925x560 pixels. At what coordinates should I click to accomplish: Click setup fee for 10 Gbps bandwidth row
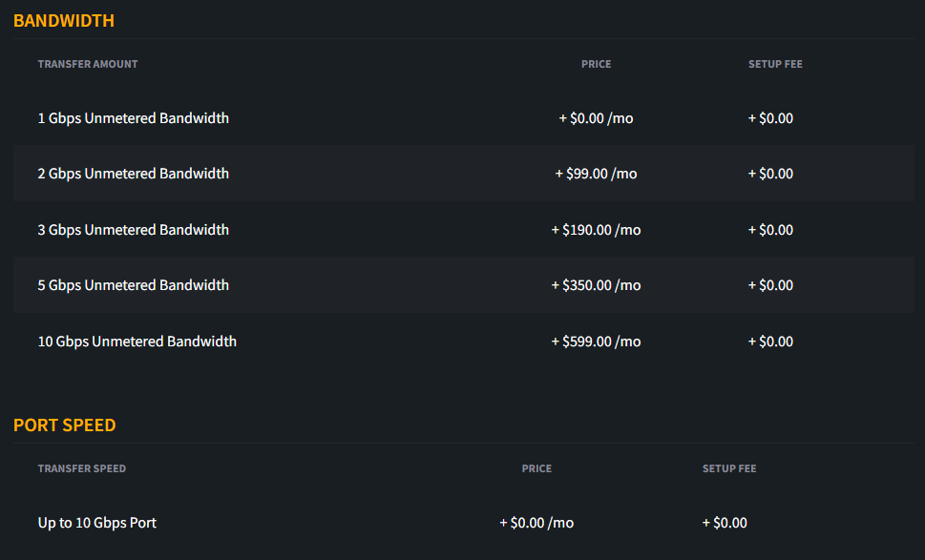coord(770,341)
